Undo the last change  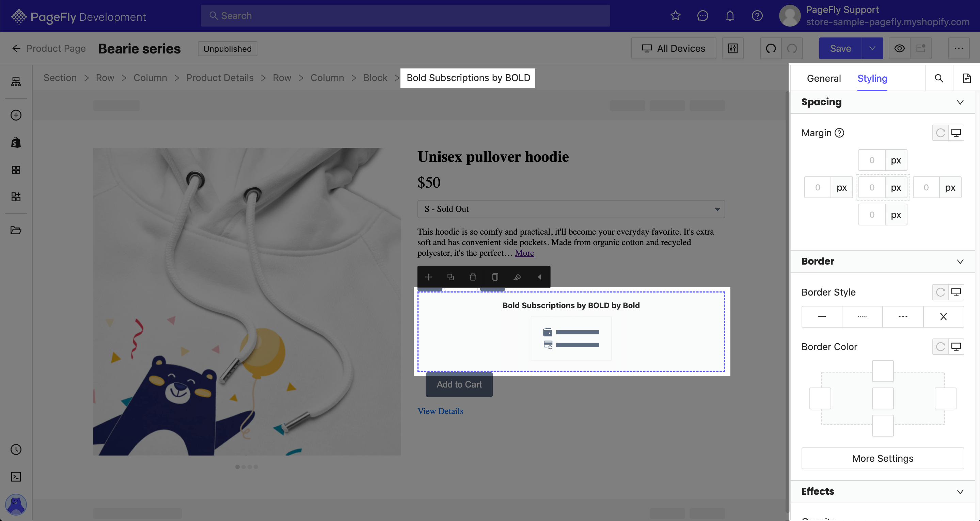771,48
